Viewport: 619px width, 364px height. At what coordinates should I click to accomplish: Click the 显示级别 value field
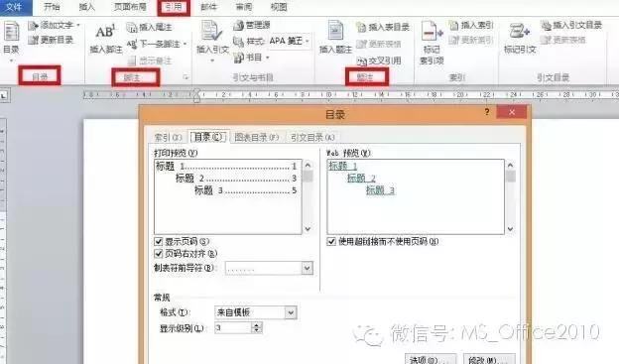coord(233,327)
